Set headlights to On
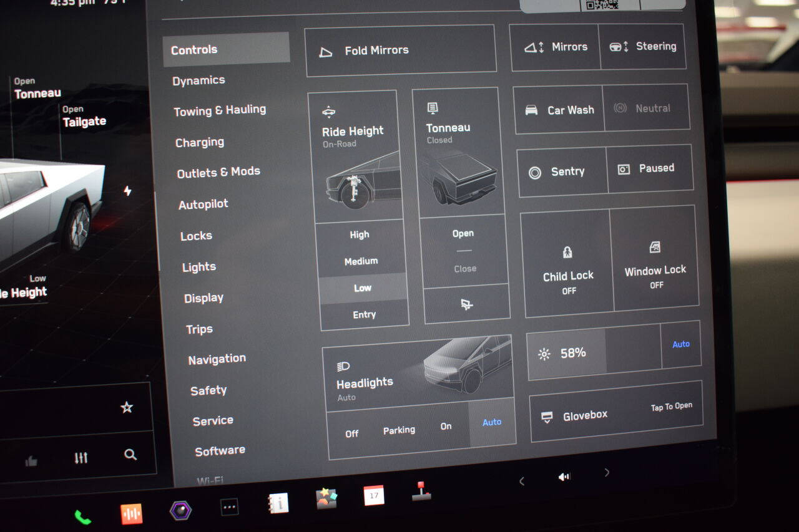 (x=446, y=427)
